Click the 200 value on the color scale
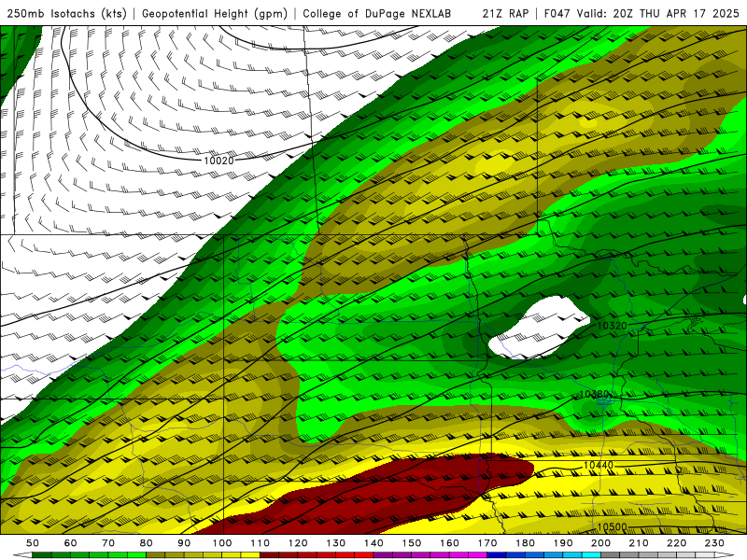747x560 pixels. pyautogui.click(x=601, y=543)
